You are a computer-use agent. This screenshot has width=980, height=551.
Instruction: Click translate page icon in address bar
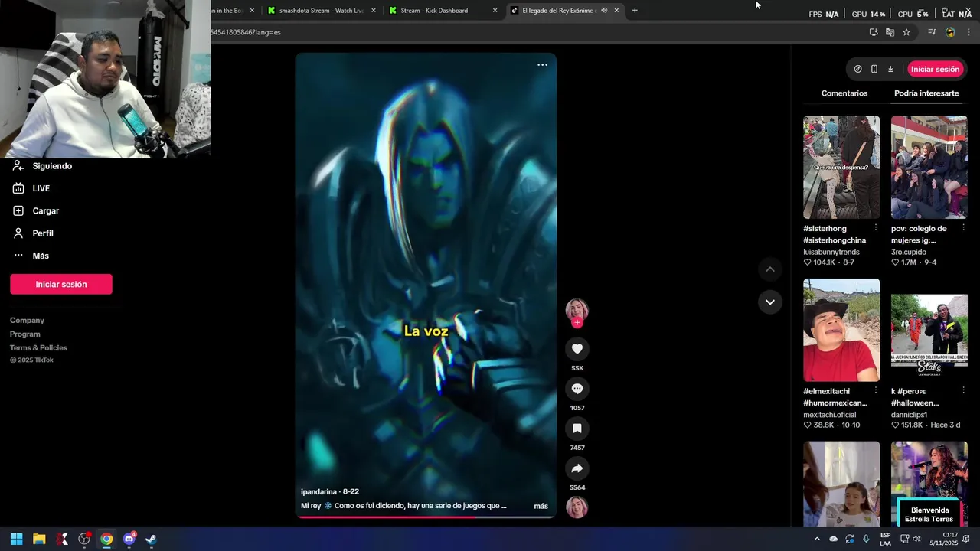click(890, 32)
